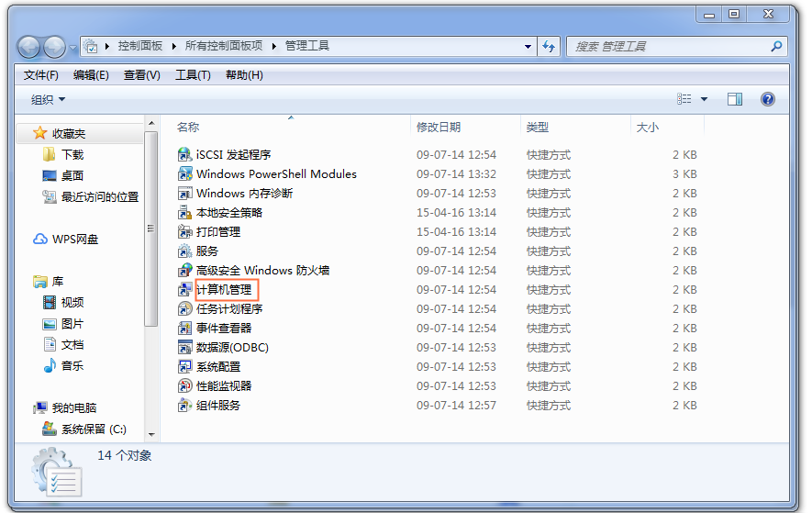This screenshot has height=513, width=812.
Task: Click the 任务计划程序 clock icon
Action: pyautogui.click(x=184, y=309)
